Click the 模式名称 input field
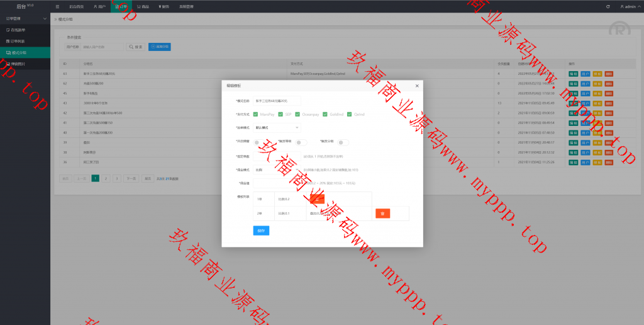This screenshot has height=325, width=644. 277,101
